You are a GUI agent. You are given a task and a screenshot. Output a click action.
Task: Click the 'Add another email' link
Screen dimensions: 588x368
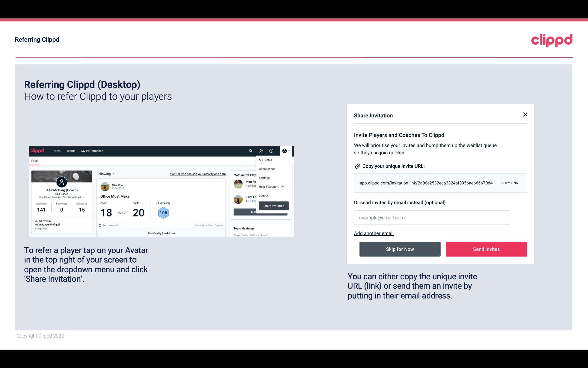point(373,233)
